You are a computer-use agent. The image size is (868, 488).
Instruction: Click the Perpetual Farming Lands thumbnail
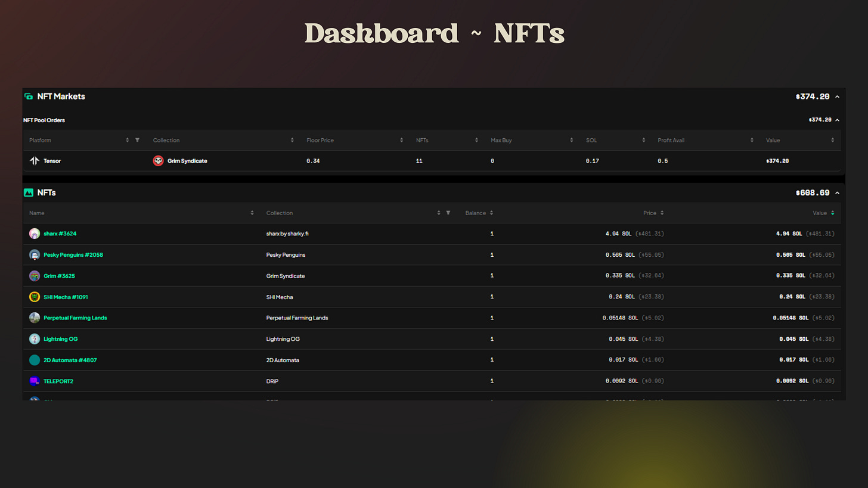tap(35, 318)
